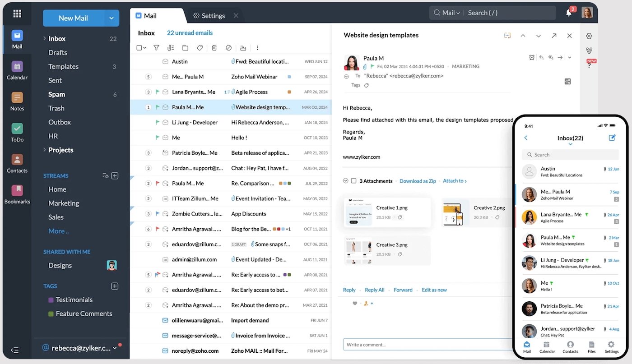Expand the New Mail split-button dropdown
This screenshot has height=364, width=632.
pyautogui.click(x=112, y=18)
